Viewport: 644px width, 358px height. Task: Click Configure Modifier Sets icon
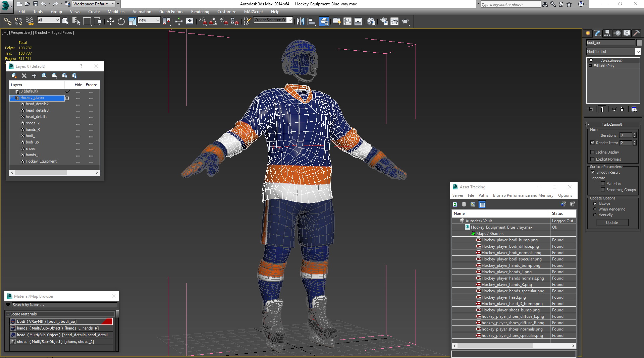[634, 109]
